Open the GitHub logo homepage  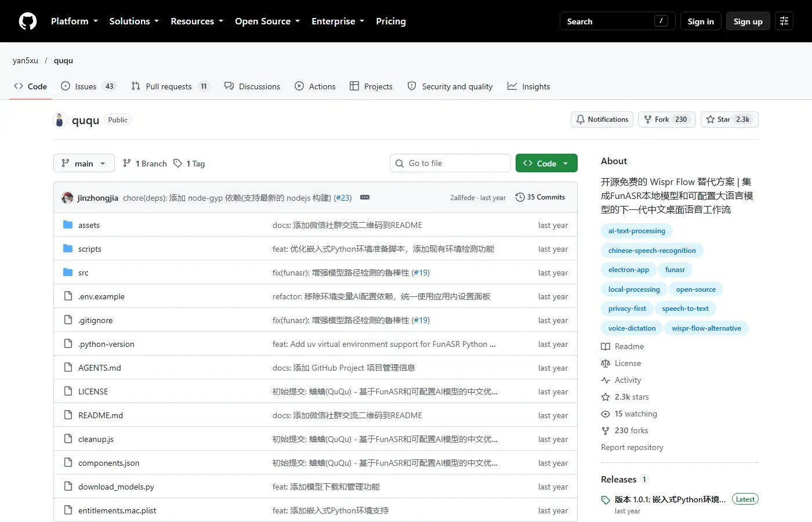[x=28, y=21]
